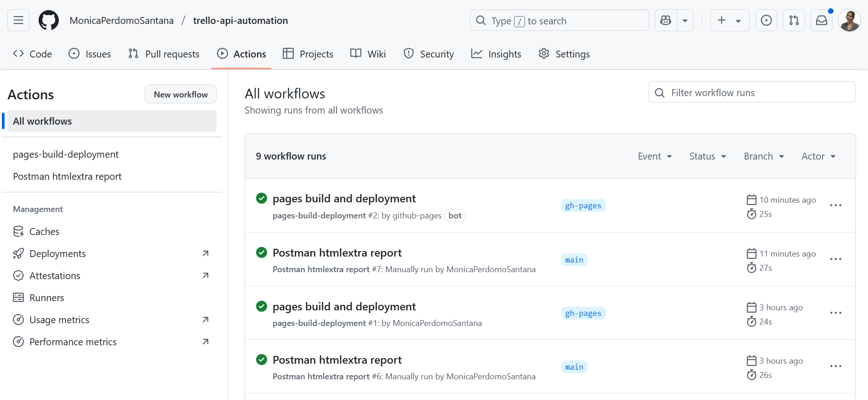
Task: Click the '11 minutes ago' timestamp
Action: click(788, 254)
